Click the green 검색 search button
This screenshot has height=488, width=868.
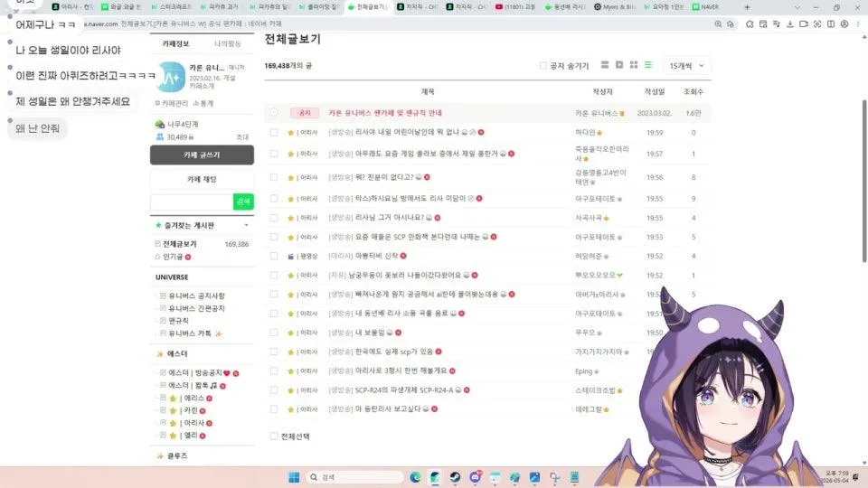click(243, 202)
